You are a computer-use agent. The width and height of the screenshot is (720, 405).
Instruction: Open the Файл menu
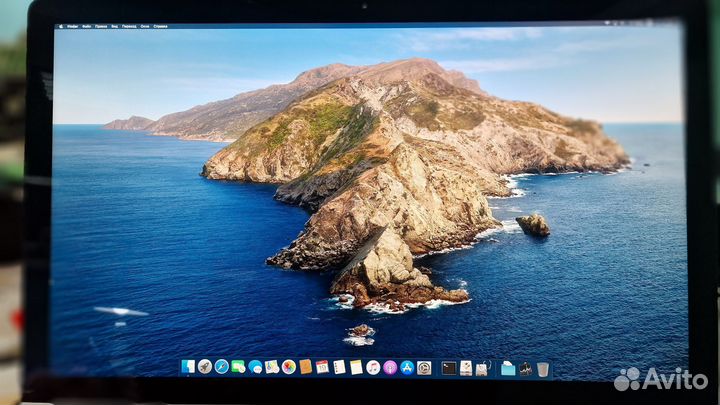(87, 27)
